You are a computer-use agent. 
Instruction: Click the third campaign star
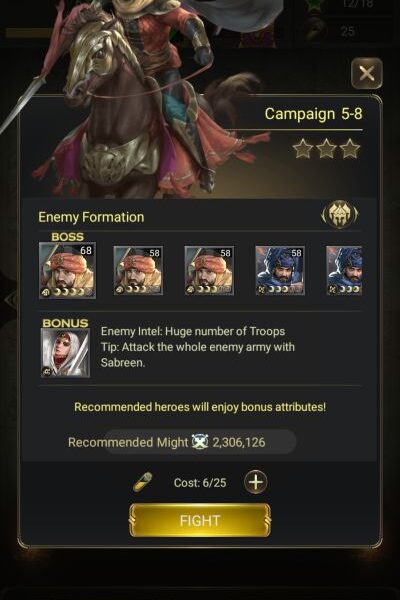(350, 149)
